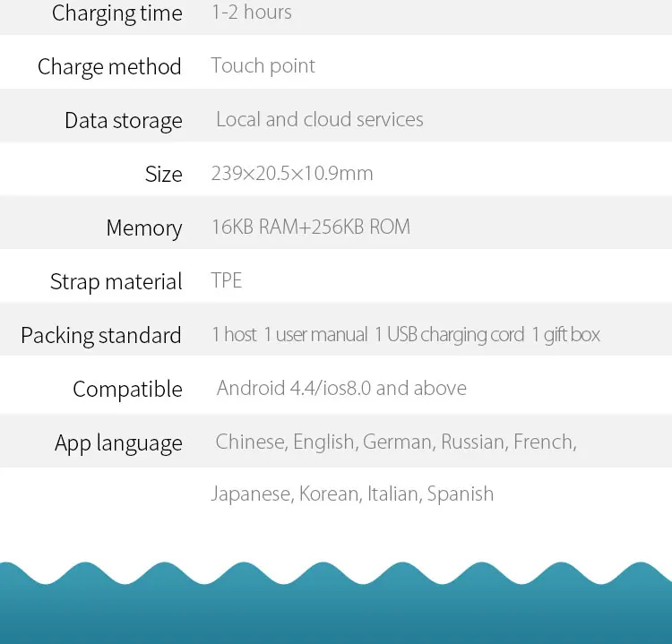Viewport: 672px width, 644px height.
Task: Click the Size specification label
Action: pyautogui.click(x=164, y=174)
